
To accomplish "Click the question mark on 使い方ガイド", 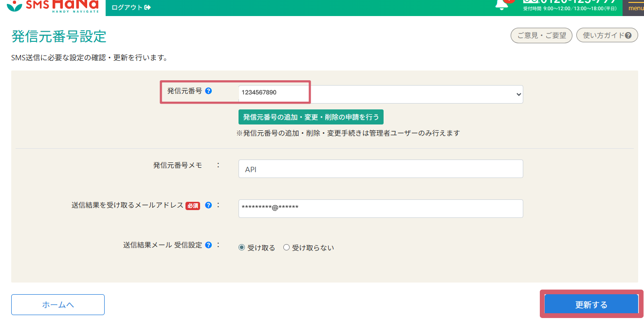I will (x=627, y=35).
